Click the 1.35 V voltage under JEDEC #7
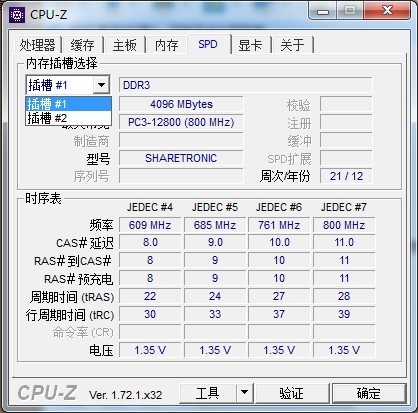Screen dimensions: 418x413 click(344, 350)
